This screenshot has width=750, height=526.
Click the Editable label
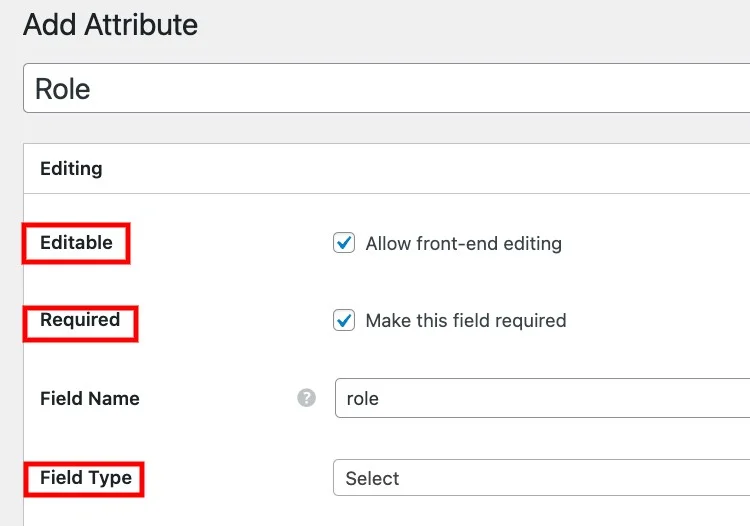pyautogui.click(x=76, y=242)
